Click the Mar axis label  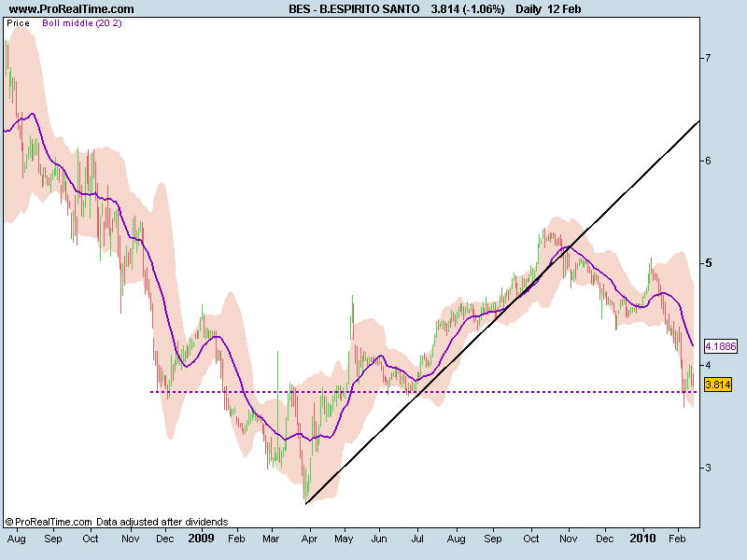(271, 539)
